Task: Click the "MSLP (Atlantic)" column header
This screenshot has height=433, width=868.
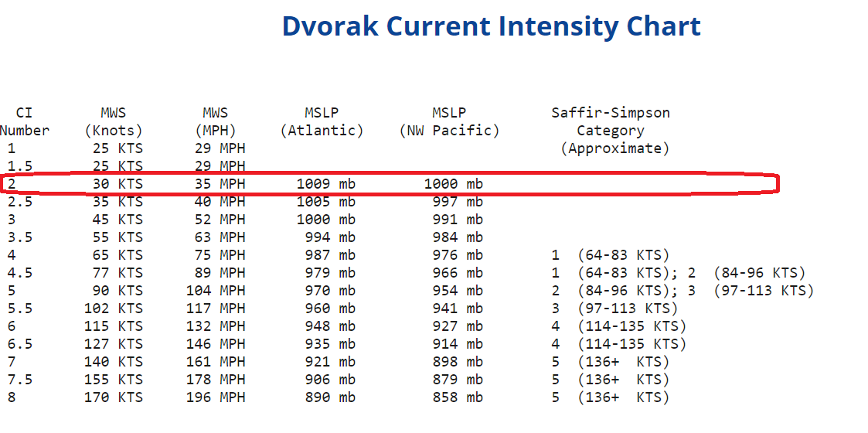Action: tap(322, 122)
